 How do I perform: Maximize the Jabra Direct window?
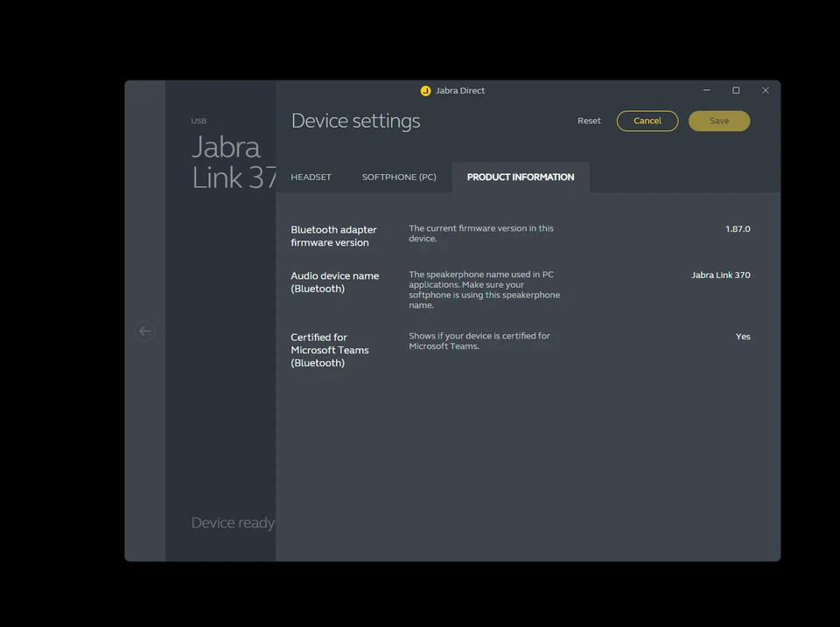tap(736, 89)
